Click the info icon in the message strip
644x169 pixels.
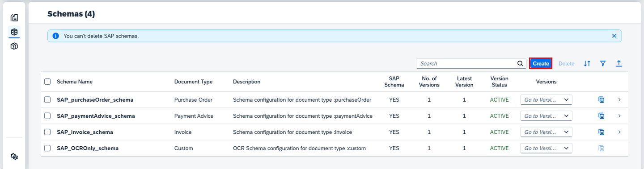coord(56,36)
